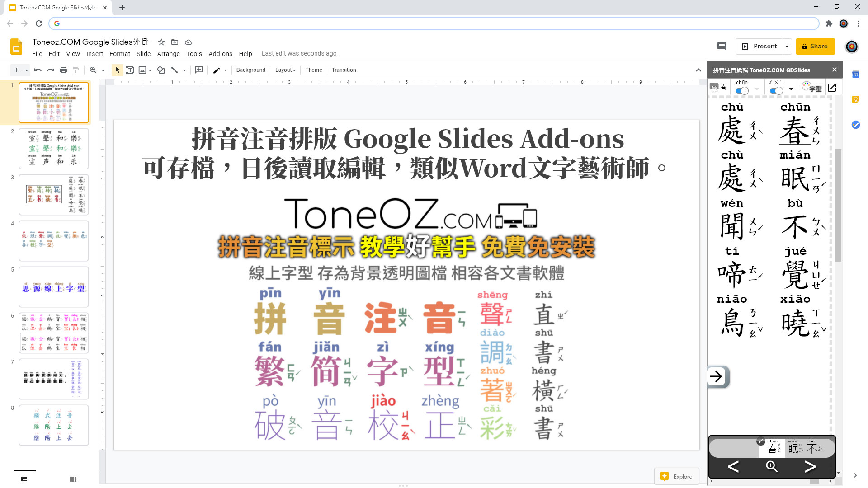Select the Line tool

coord(175,70)
